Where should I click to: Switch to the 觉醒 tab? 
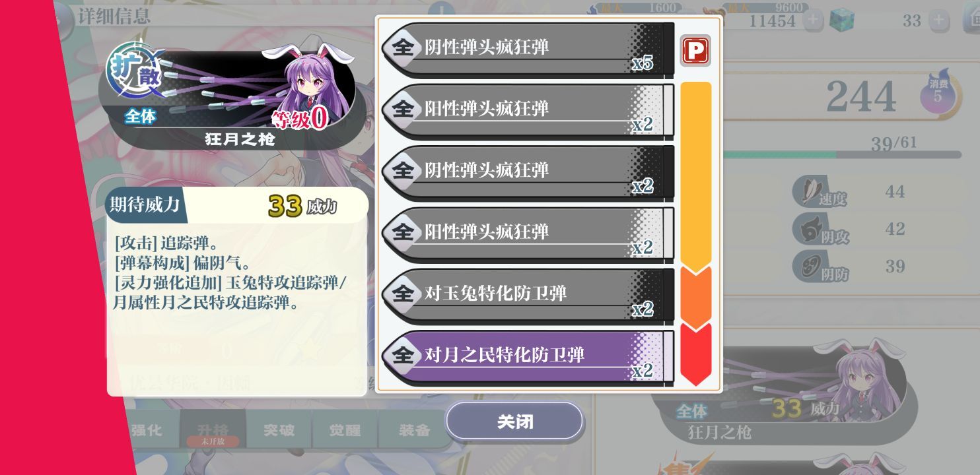pos(345,430)
